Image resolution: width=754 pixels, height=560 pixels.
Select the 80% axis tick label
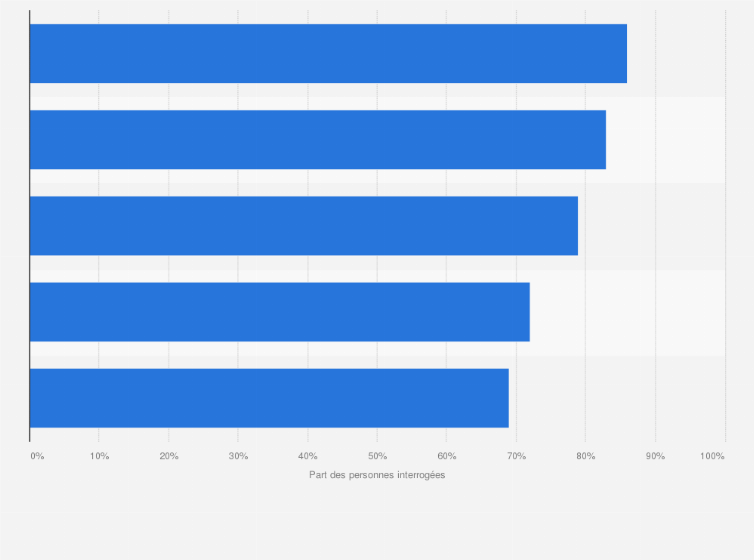586,456
